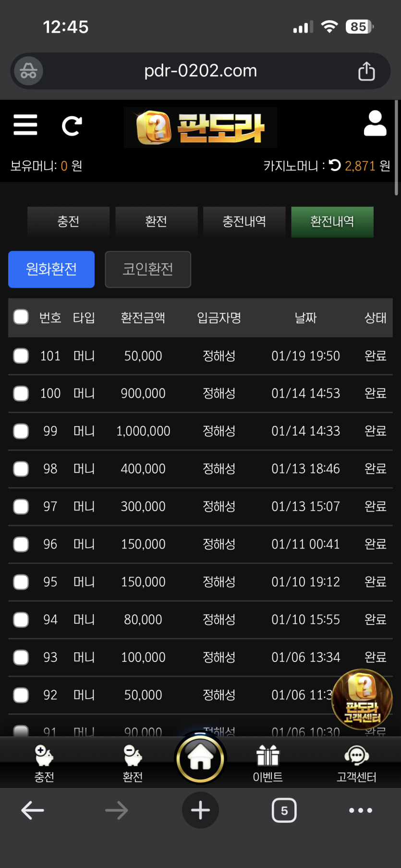This screenshot has width=401, height=868.
Task: Open the browser tabs switcher
Action: 284,811
